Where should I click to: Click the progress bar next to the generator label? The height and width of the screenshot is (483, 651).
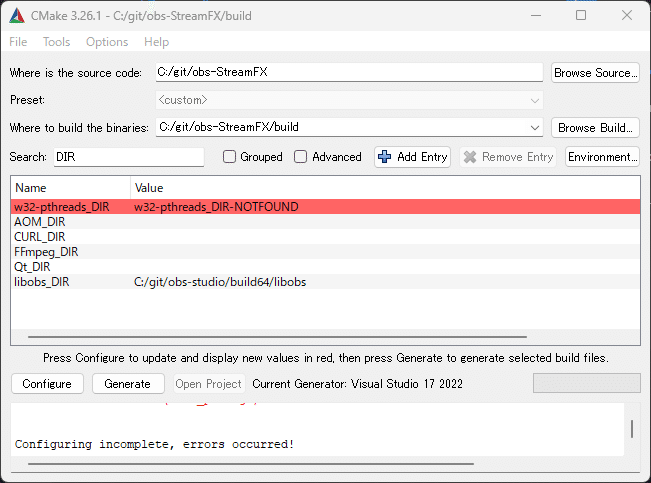[586, 383]
